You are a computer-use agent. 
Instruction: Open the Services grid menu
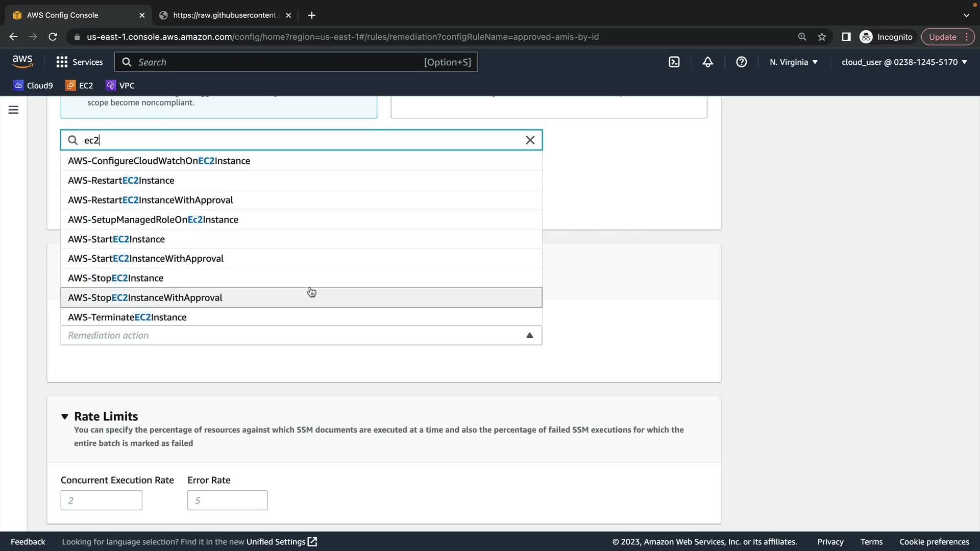(79, 62)
